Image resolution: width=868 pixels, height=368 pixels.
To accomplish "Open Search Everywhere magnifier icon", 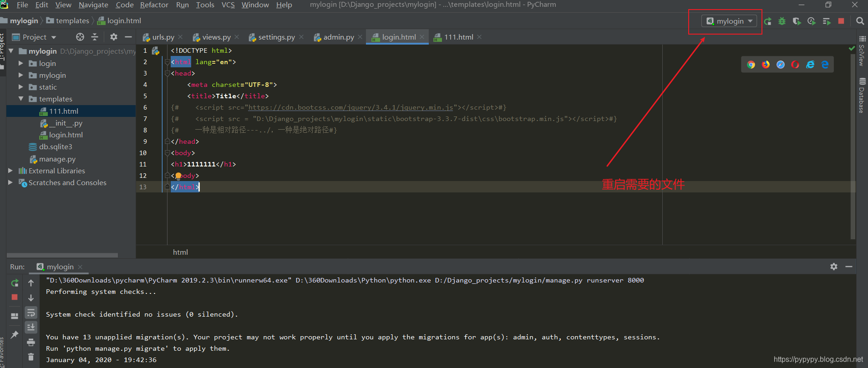I will click(860, 21).
